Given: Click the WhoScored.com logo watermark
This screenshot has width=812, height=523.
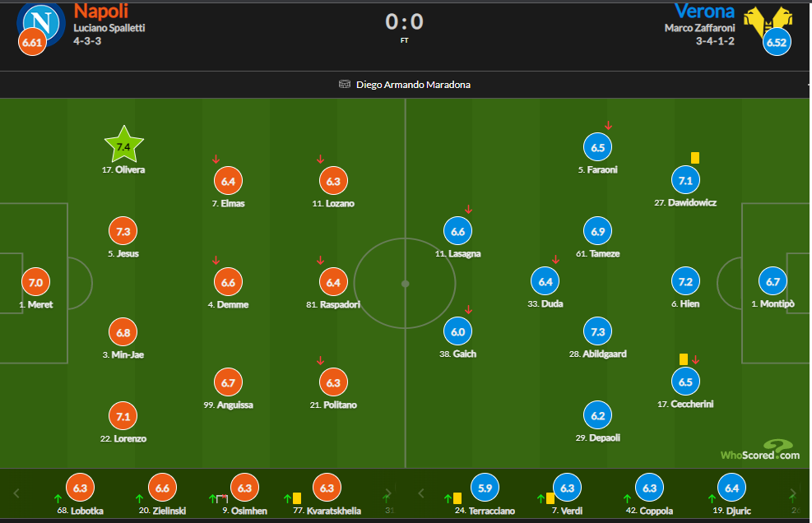Looking at the screenshot, I should click(x=760, y=451).
